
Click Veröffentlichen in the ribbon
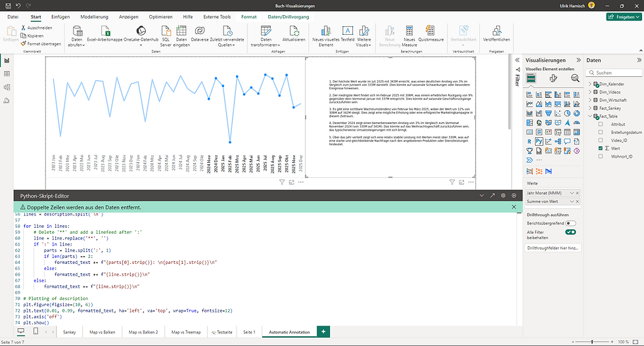pyautogui.click(x=496, y=35)
